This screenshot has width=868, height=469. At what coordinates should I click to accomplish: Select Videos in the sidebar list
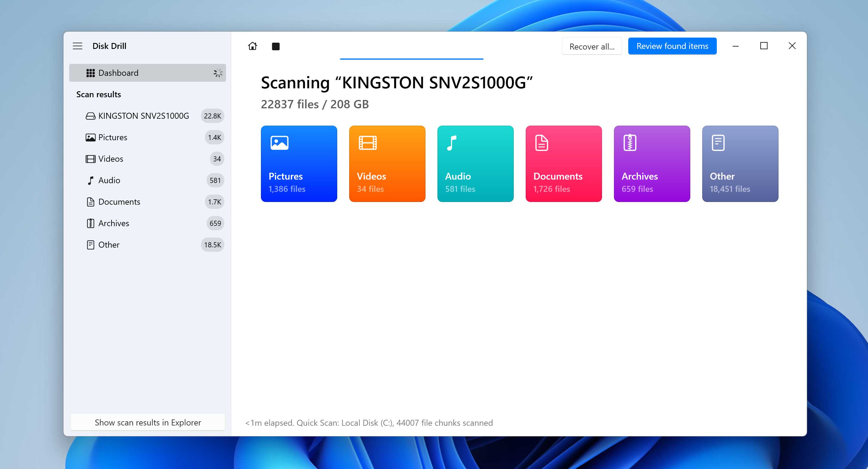pos(111,159)
